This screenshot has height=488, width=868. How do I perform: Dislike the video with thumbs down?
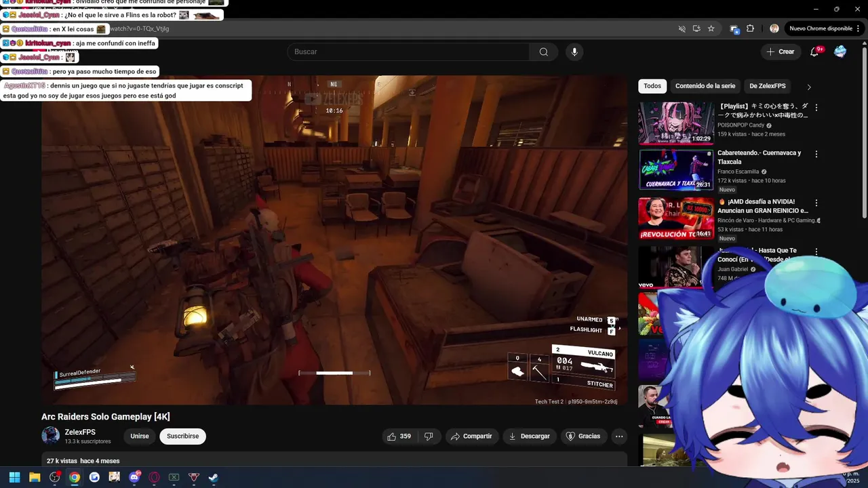click(429, 436)
